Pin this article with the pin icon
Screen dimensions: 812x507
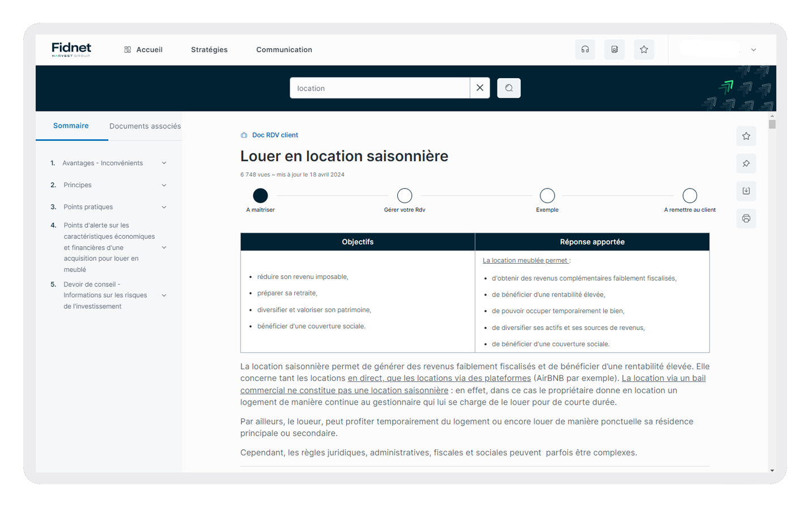click(746, 164)
